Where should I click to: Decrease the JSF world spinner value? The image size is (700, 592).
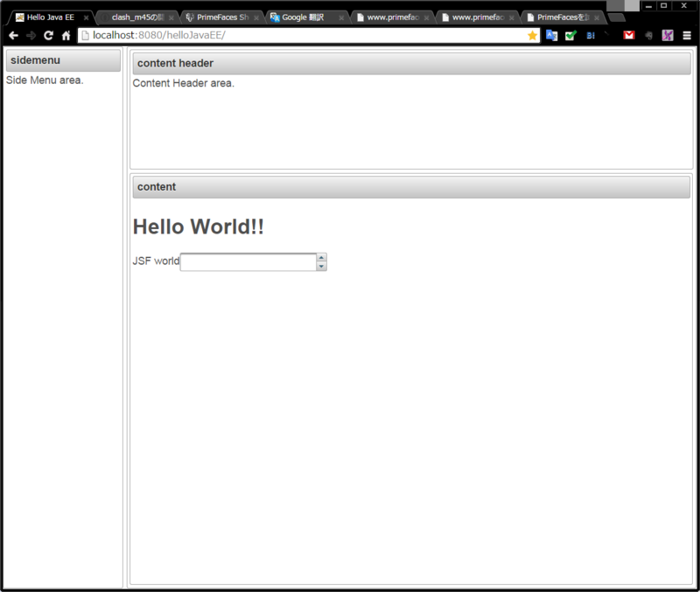click(x=321, y=267)
